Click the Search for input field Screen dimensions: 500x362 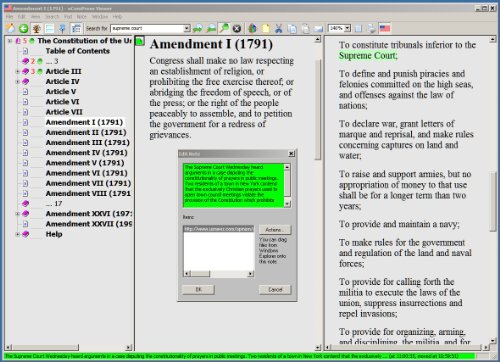147,28
